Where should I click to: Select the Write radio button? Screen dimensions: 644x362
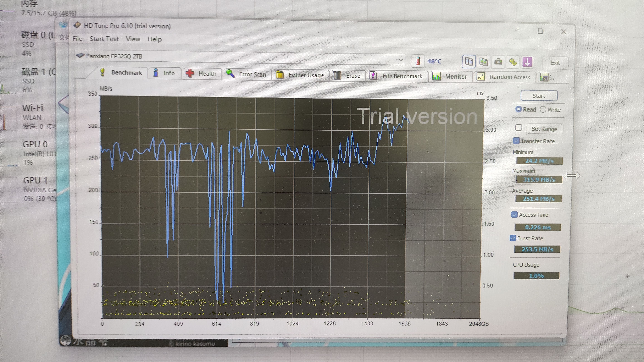click(x=543, y=109)
